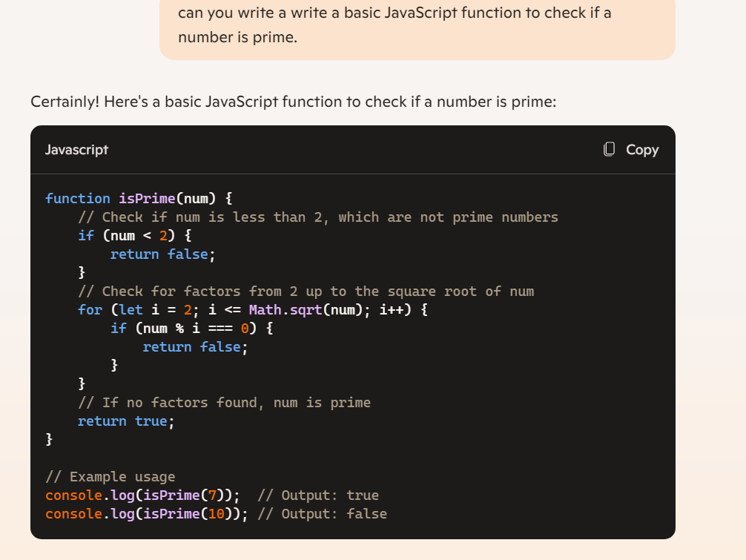Click the 'If no factors found' comment
Screen dimensions: 746x560
click(x=224, y=402)
